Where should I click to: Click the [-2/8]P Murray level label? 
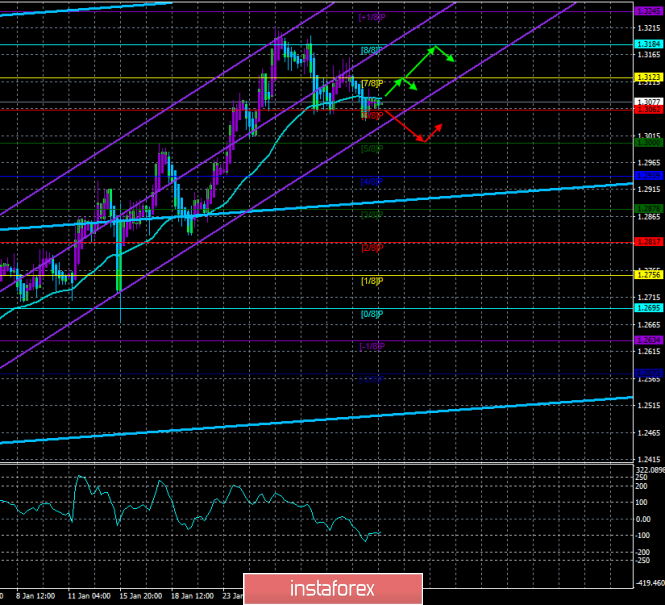point(372,380)
